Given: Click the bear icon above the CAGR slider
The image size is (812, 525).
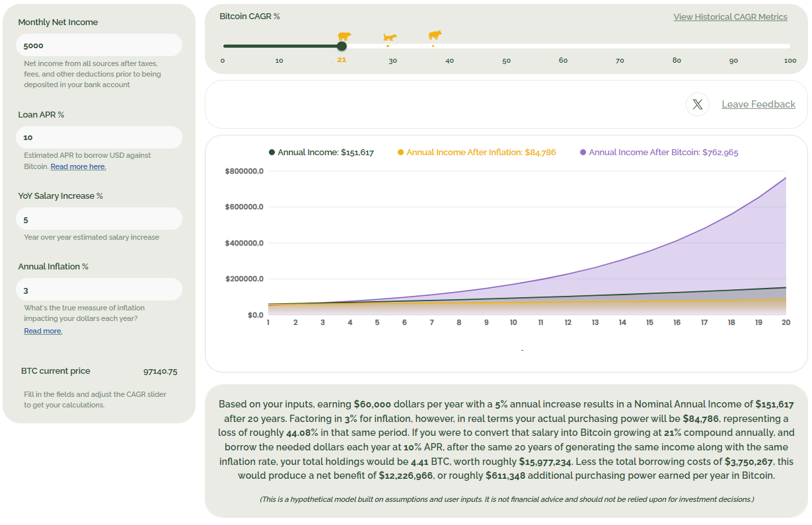Looking at the screenshot, I should (x=344, y=36).
